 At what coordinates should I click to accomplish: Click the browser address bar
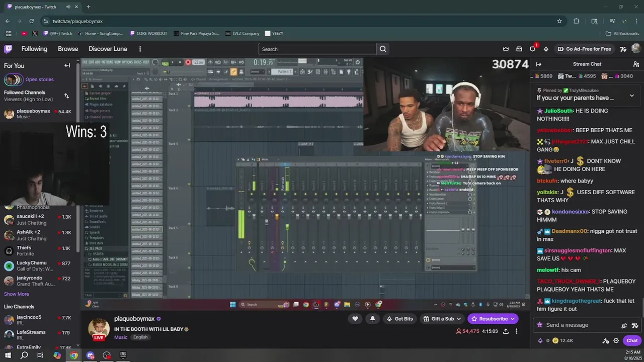tap(297, 21)
